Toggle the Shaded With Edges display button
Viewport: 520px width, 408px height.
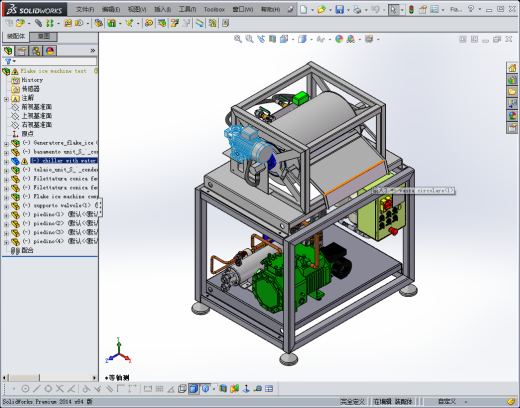click(x=194, y=388)
